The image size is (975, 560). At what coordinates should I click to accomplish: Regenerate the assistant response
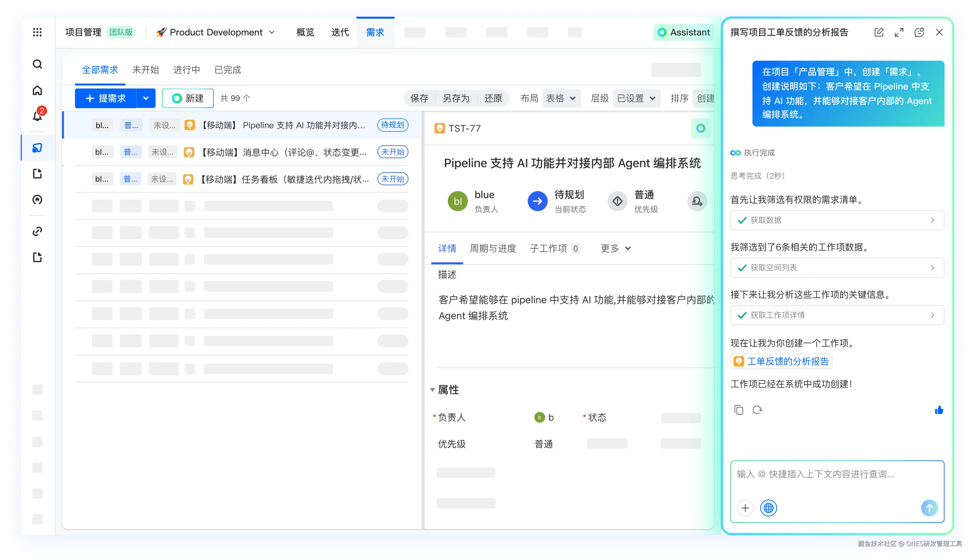coord(757,410)
